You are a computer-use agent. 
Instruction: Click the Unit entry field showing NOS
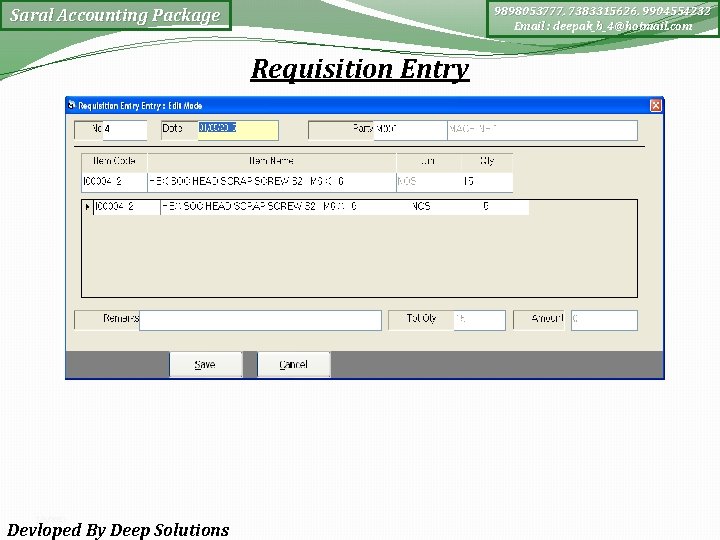pos(428,182)
